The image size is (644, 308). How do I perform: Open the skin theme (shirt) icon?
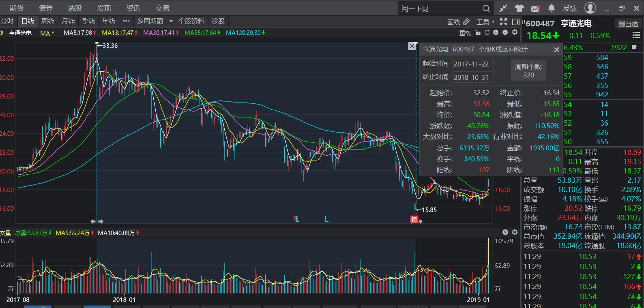coord(519,8)
